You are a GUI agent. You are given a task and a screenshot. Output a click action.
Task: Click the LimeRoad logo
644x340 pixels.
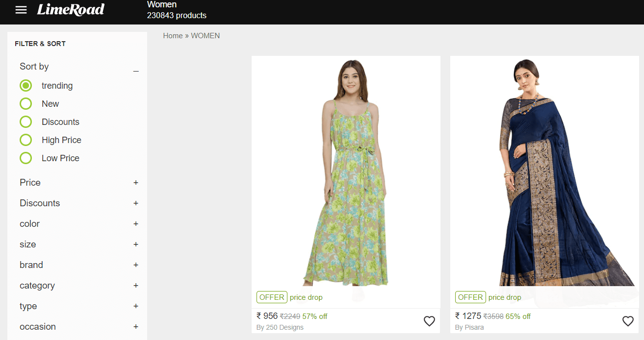tap(71, 10)
